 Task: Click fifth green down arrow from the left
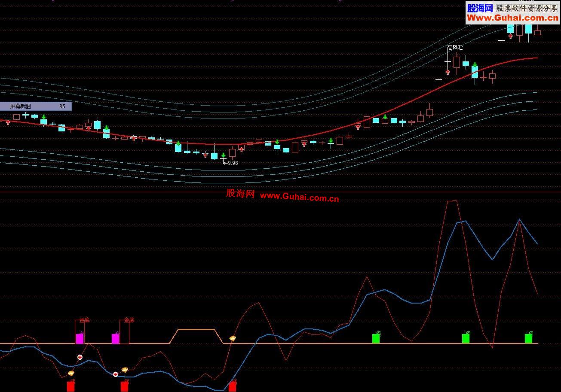tap(277, 142)
